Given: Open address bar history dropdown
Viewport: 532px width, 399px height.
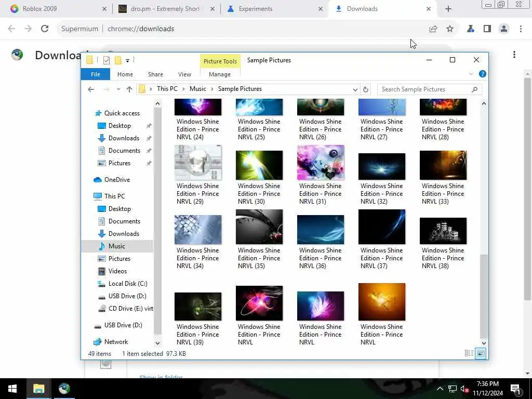Looking at the screenshot, I should pyautogui.click(x=355, y=89).
